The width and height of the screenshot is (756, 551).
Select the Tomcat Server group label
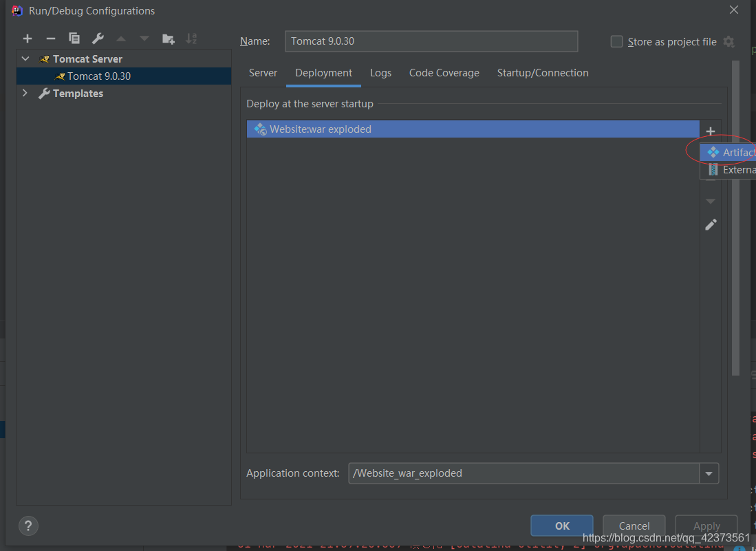click(x=87, y=58)
